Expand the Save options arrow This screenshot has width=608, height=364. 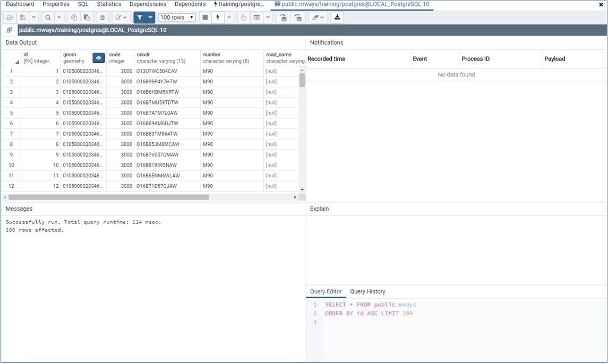(34, 18)
